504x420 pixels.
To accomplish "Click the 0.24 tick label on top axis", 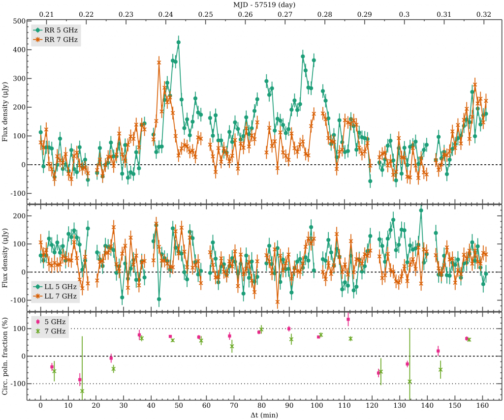I will 166,14.
